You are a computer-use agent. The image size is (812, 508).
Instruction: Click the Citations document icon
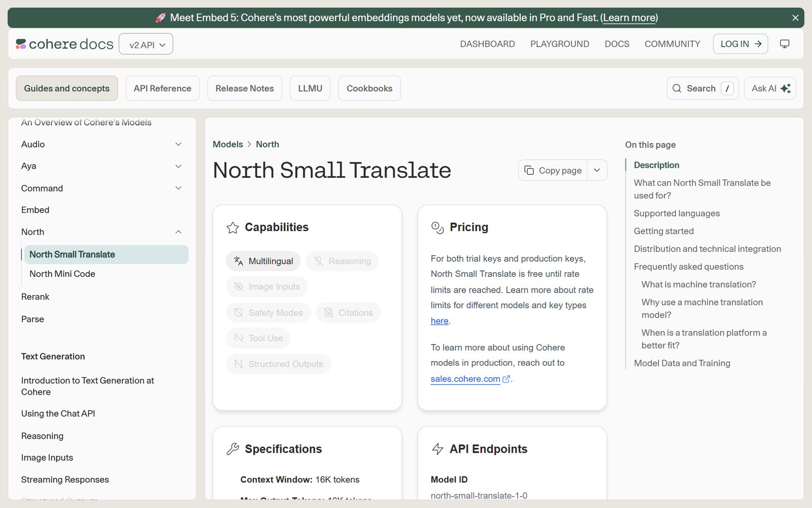pos(328,313)
